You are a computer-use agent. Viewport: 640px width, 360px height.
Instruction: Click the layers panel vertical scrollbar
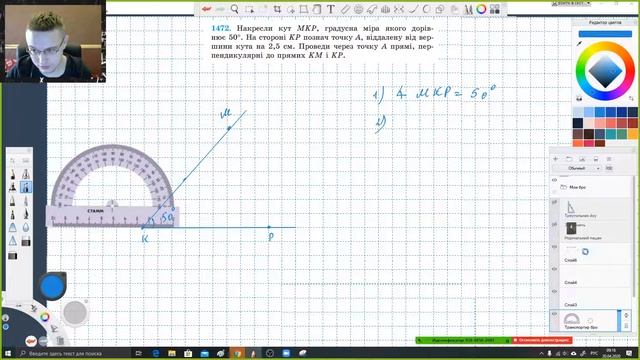633,236
